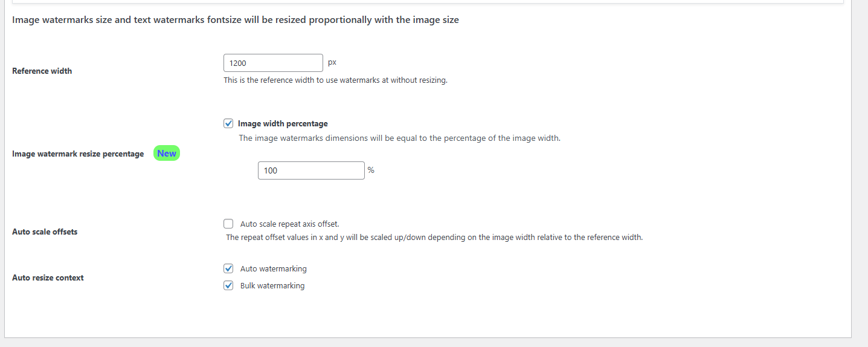The image size is (868, 347).
Task: Enable Auto scale repeat axis offset checkbox
Action: pyautogui.click(x=228, y=224)
